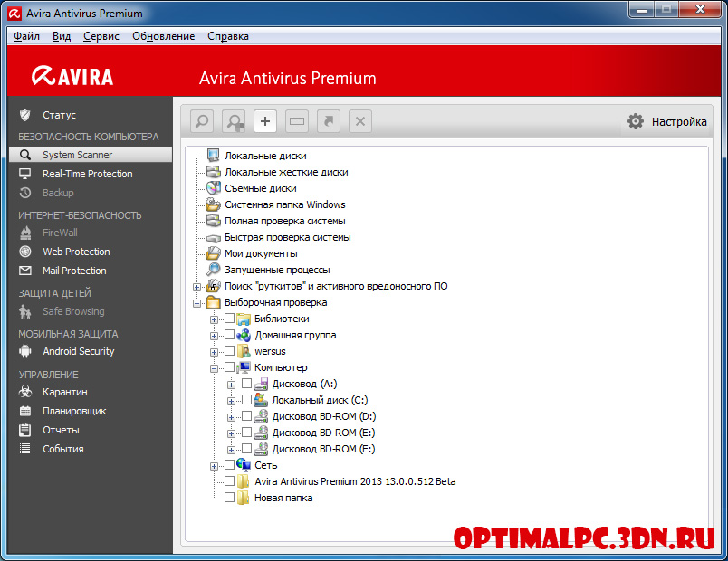The image size is (728, 561).
Task: Open Real-Time Protection section
Action: tap(88, 174)
